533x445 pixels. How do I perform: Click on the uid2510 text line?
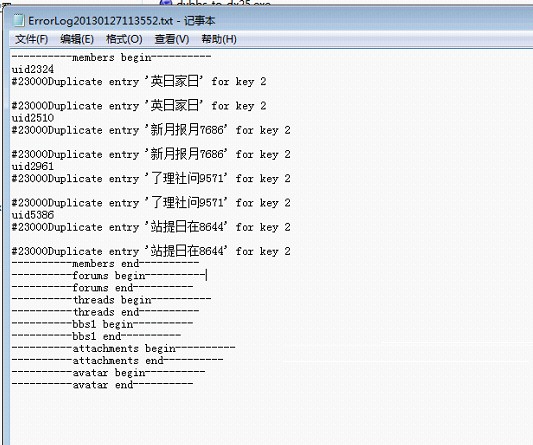click(x=33, y=118)
